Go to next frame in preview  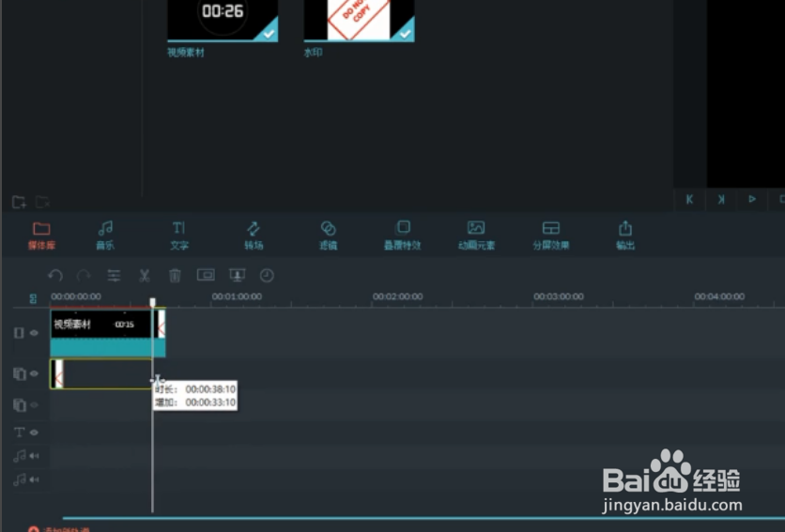coord(721,199)
